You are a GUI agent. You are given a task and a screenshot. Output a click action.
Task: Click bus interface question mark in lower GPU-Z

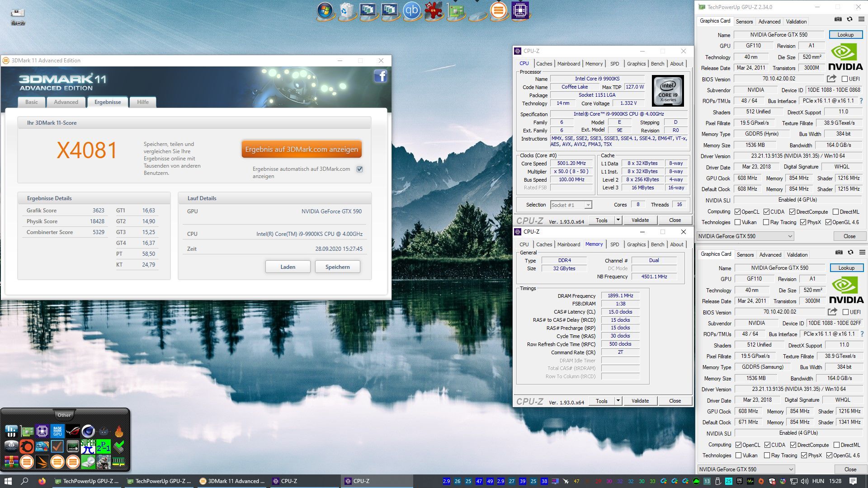tap(862, 334)
